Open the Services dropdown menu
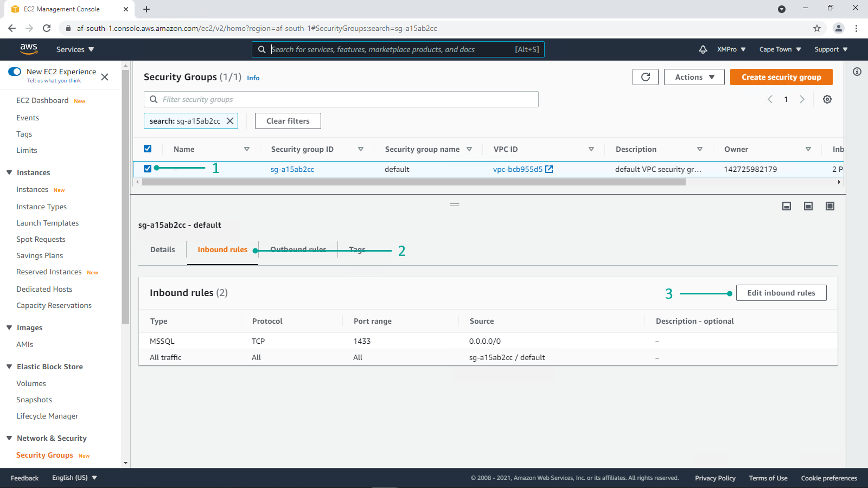Image resolution: width=868 pixels, height=488 pixels. click(75, 49)
